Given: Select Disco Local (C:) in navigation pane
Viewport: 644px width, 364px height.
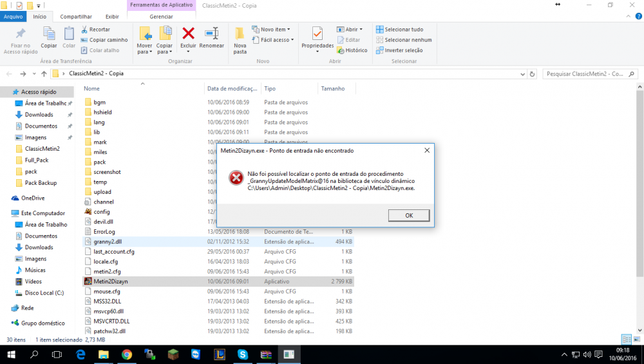Looking at the screenshot, I should point(44,293).
